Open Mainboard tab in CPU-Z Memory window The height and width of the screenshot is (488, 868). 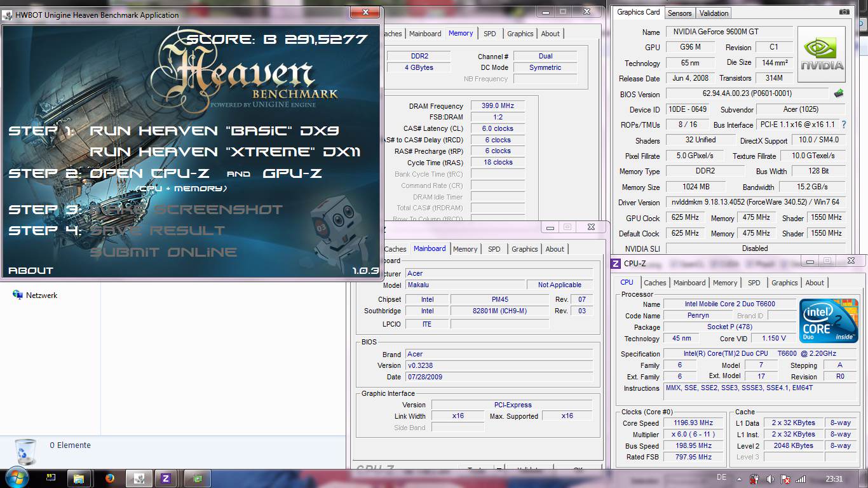point(425,34)
